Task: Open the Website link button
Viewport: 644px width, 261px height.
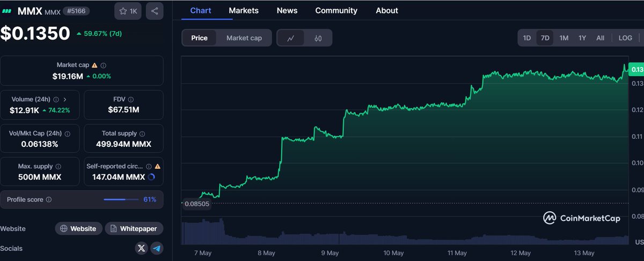Action: [78, 228]
